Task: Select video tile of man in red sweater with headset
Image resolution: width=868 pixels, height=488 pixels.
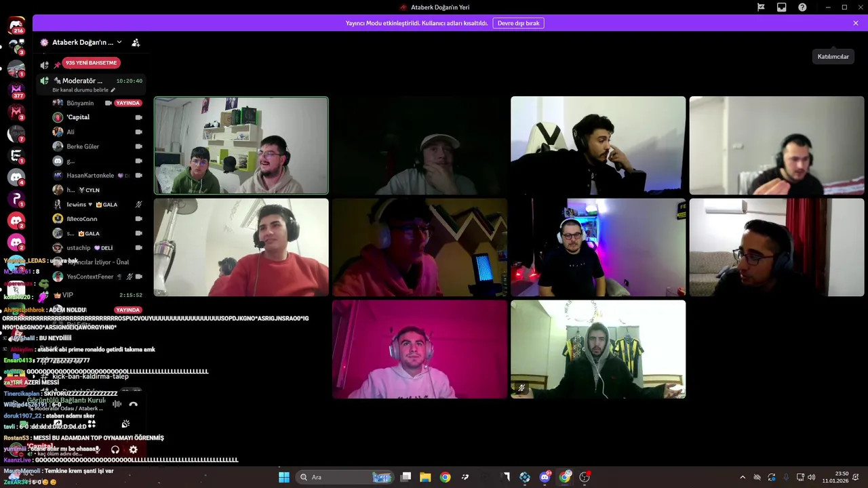Action: click(x=241, y=247)
